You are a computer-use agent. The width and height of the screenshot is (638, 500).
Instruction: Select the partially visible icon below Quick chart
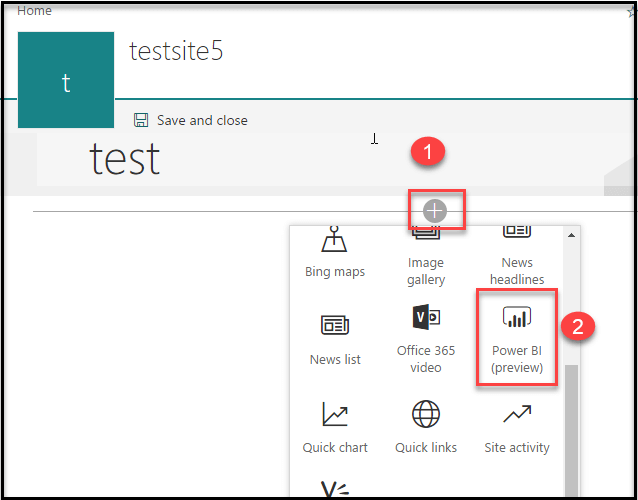[335, 489]
